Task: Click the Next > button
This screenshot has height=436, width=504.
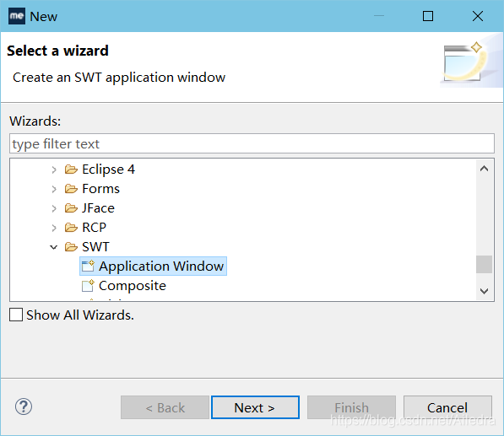Action: 255,407
